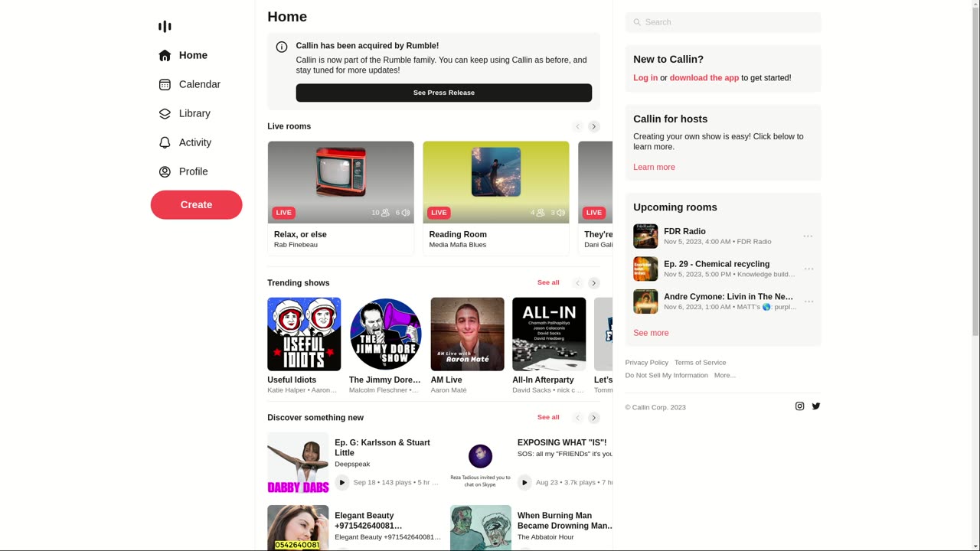Screen dimensions: 980x551
Task: Click the speakers icon on Reading Room
Action: [560, 213]
